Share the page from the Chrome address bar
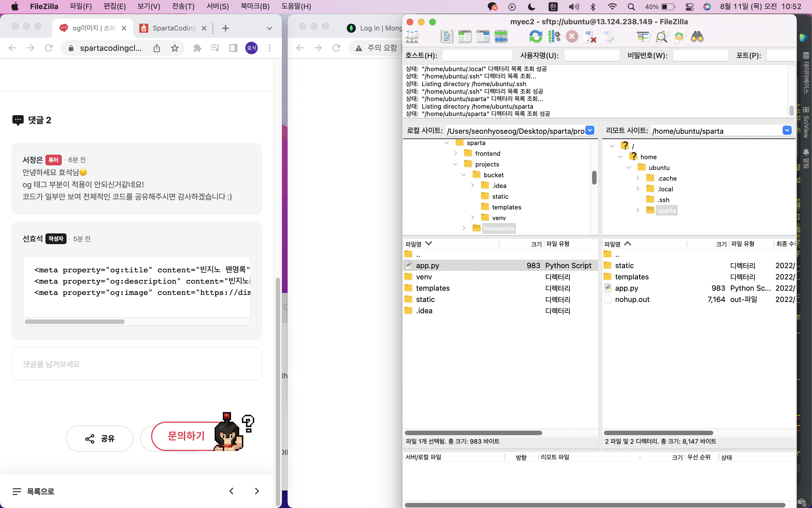 [x=157, y=48]
